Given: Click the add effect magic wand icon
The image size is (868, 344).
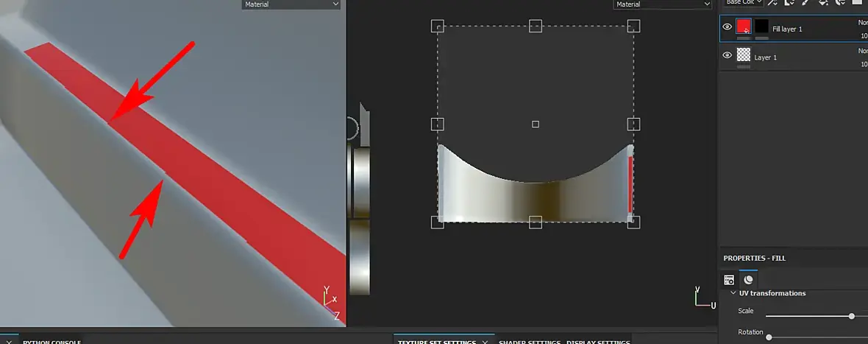Looking at the screenshot, I should (x=772, y=2).
